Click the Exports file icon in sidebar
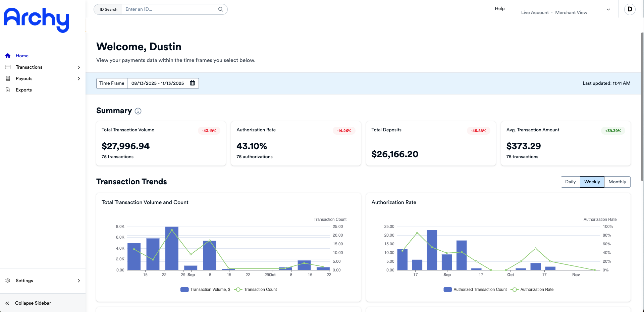Screen dimensions: 644x312 click(8, 90)
